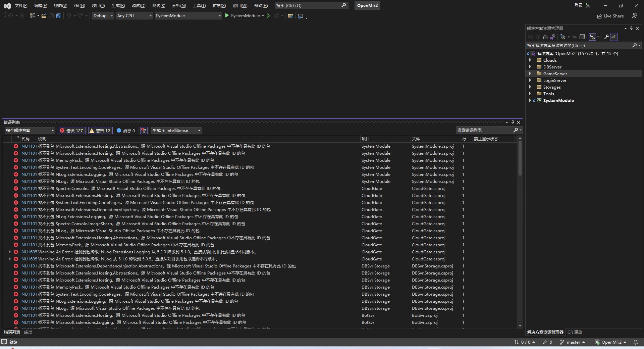Click the Live Share icon
Image resolution: width=644 pixels, height=349 pixels.
pyautogui.click(x=599, y=16)
